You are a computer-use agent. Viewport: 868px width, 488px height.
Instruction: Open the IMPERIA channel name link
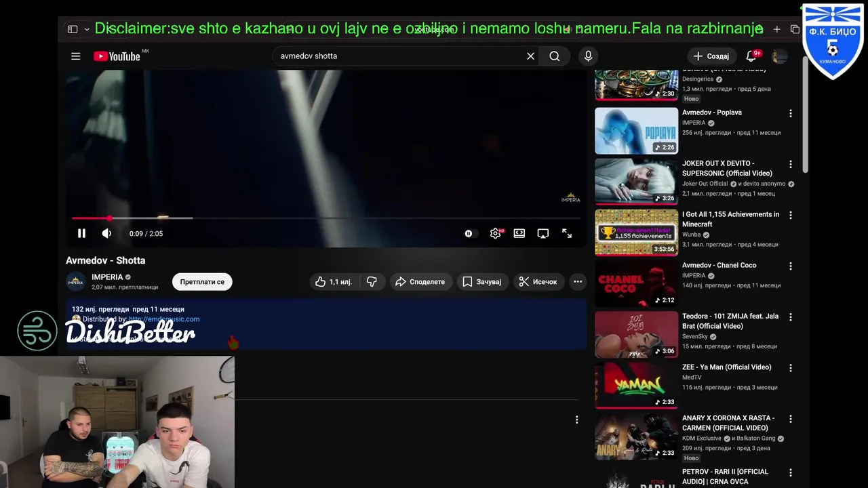[x=107, y=277]
